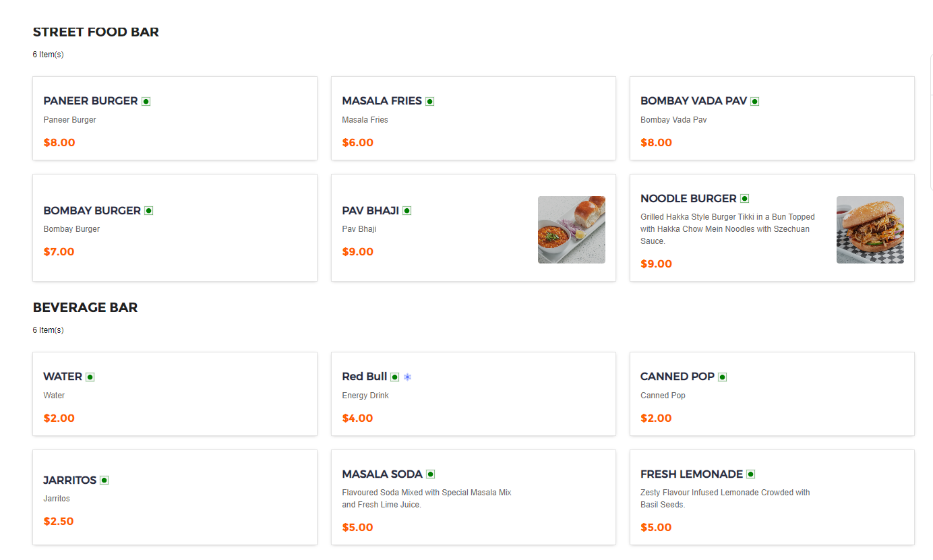
Task: Open the Pav Bhaji food photo
Action: (571, 230)
